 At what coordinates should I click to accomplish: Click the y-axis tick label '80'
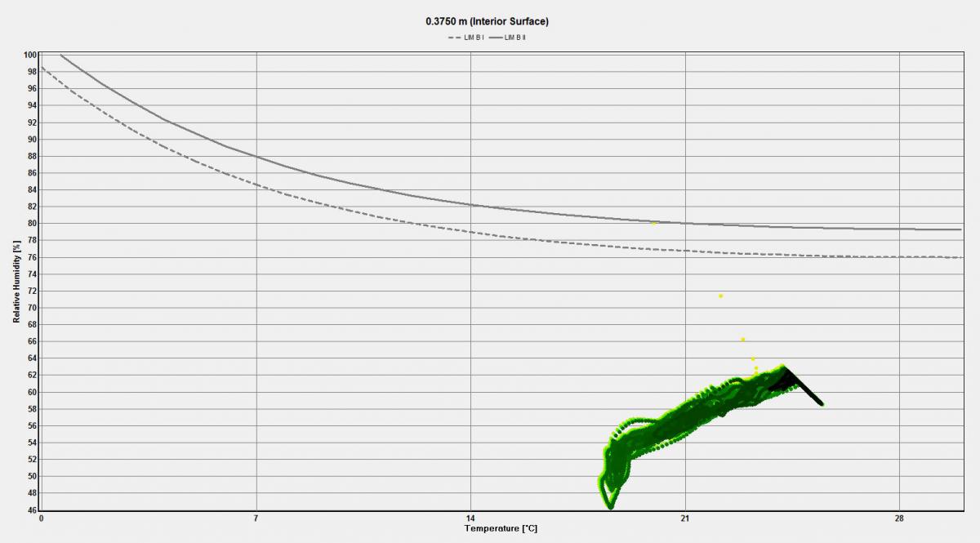point(32,224)
